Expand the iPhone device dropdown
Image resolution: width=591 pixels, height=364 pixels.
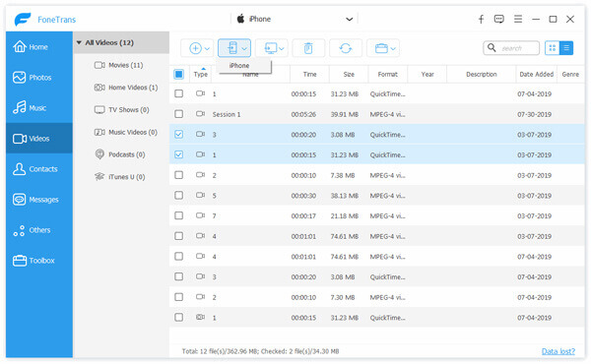coord(350,20)
